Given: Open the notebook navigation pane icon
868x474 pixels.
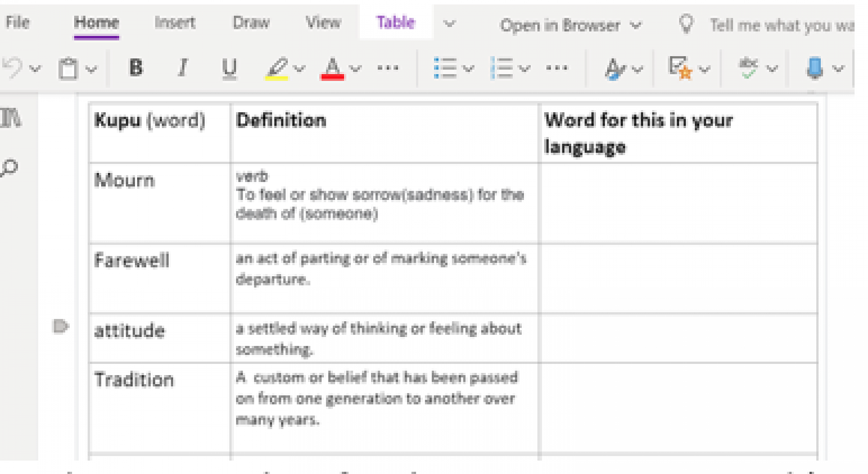Looking at the screenshot, I should point(11,118).
